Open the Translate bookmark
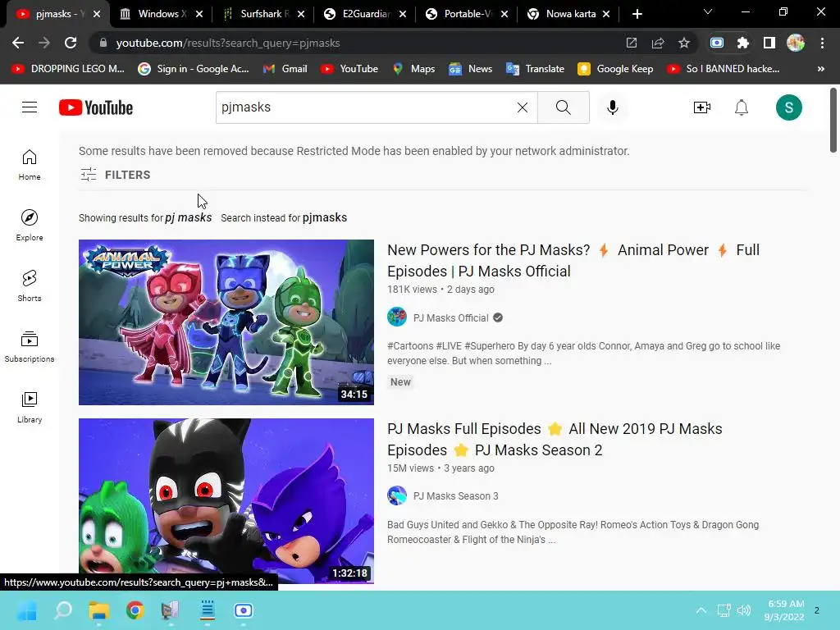The image size is (840, 630). click(535, 69)
